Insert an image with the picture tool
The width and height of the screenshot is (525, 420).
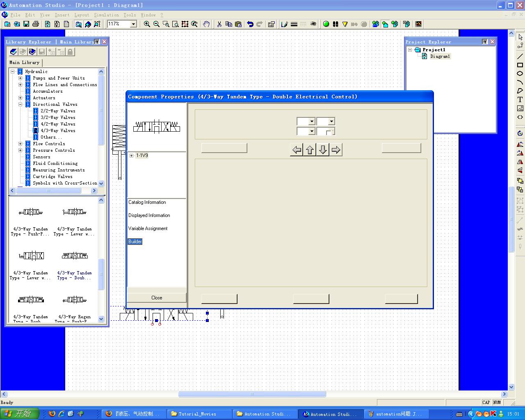(x=520, y=108)
